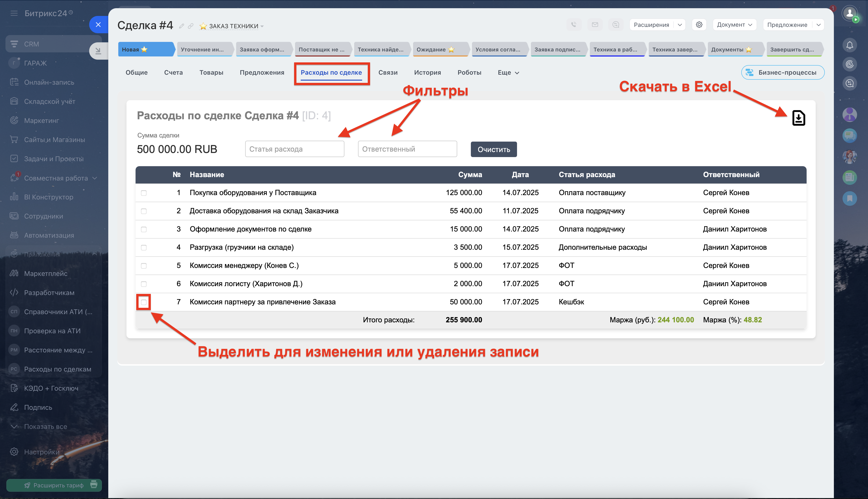The width and height of the screenshot is (868, 499).
Task: Click the phone call icon in header
Action: point(573,25)
